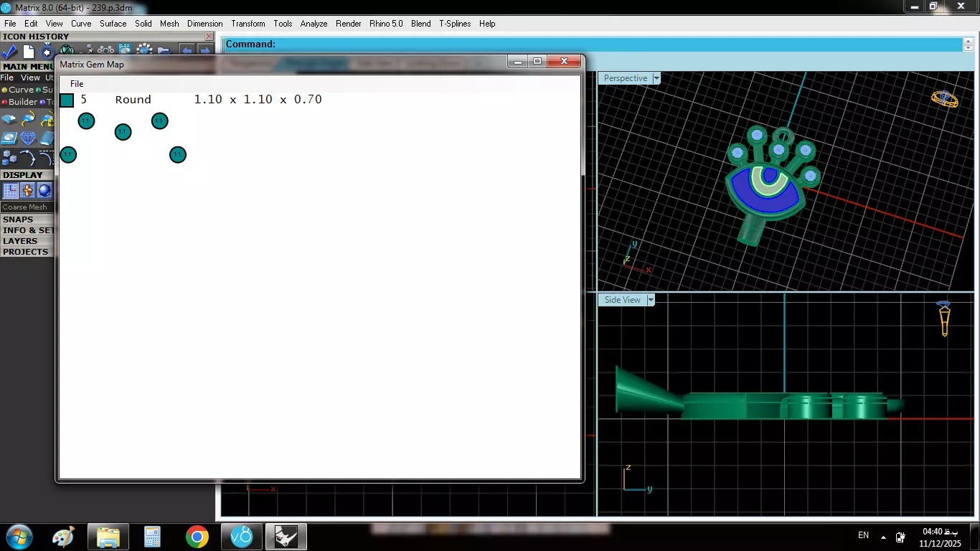The height and width of the screenshot is (551, 980).
Task: Open Paint from the taskbar
Action: click(x=64, y=537)
